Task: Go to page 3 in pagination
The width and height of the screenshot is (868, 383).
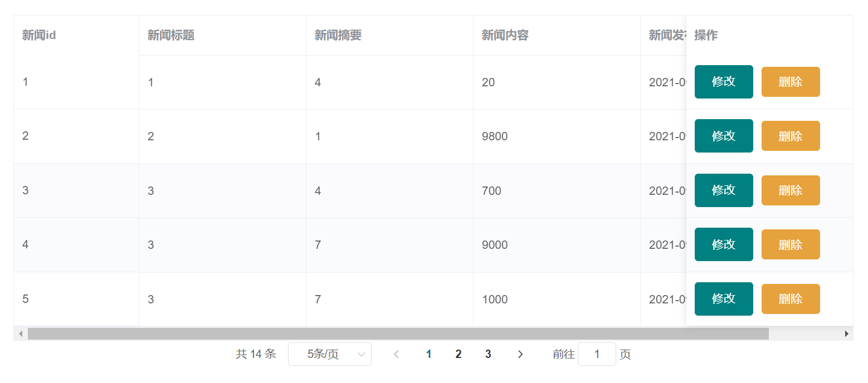Action: (488, 355)
